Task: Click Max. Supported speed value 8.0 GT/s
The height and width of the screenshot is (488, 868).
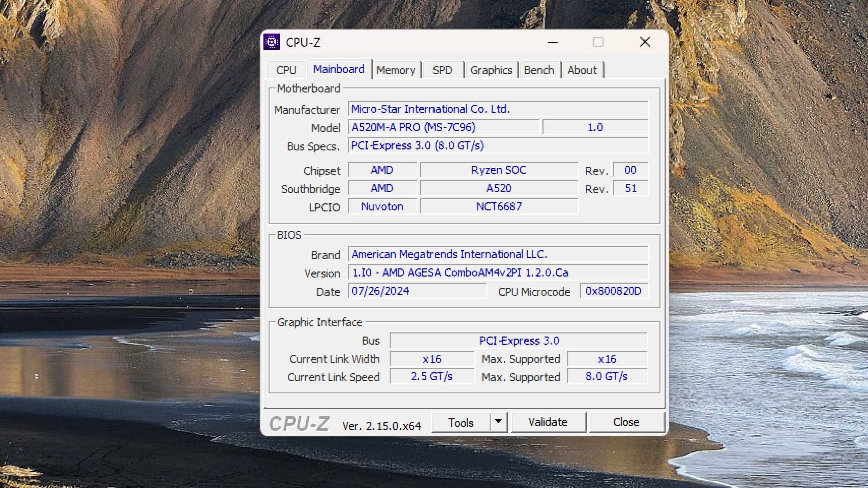Action: [x=607, y=377]
